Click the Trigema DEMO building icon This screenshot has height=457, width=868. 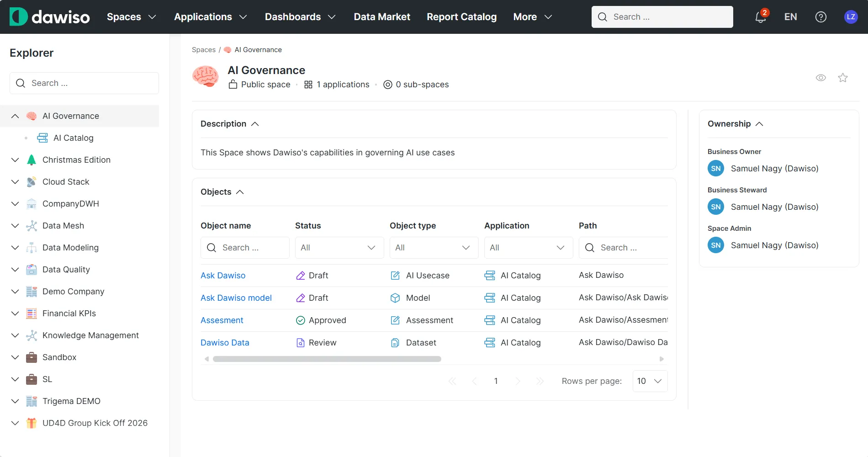32,401
